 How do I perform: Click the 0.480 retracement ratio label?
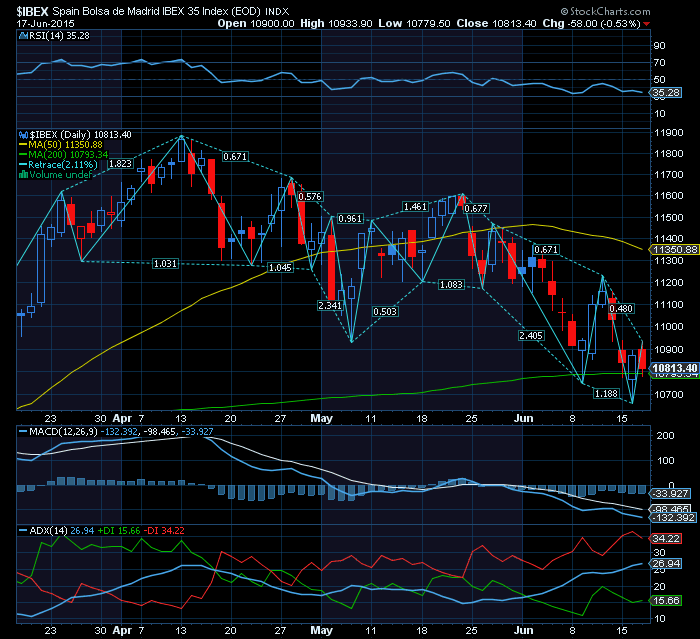pyautogui.click(x=621, y=309)
